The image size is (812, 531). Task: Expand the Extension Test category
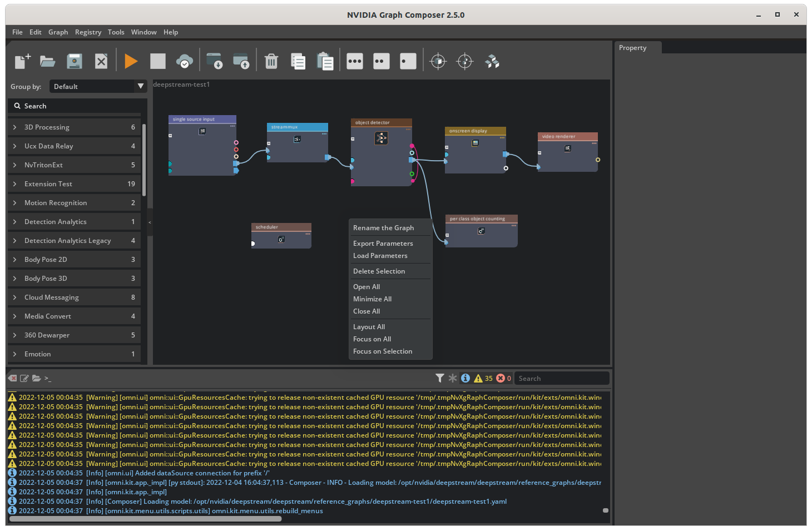pos(74,184)
